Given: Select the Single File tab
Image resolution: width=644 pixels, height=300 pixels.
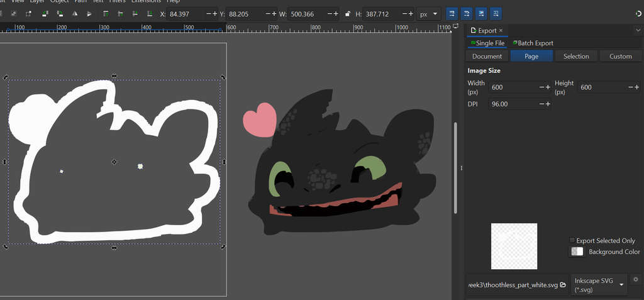Looking at the screenshot, I should [x=487, y=43].
